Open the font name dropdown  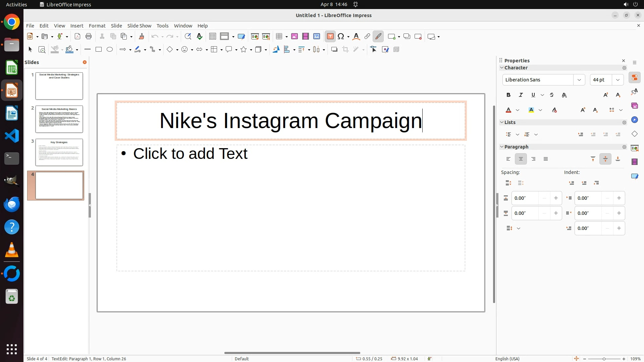[x=579, y=80]
